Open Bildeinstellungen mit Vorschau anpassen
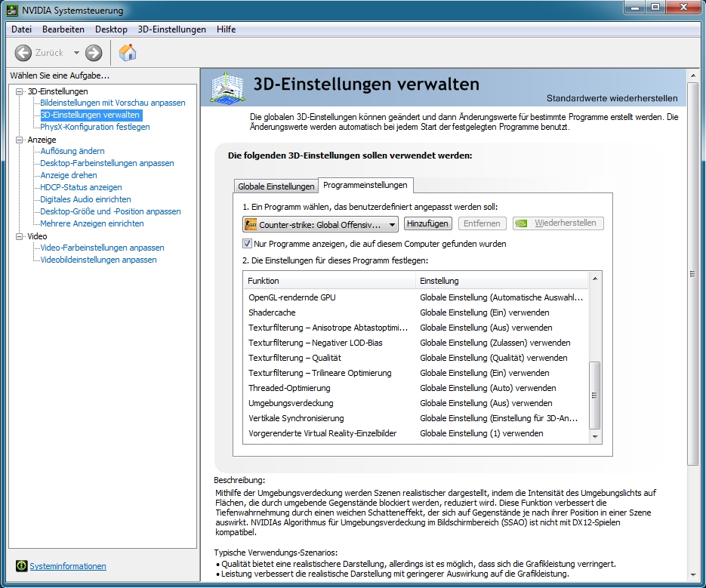This screenshot has width=706, height=588. click(113, 103)
